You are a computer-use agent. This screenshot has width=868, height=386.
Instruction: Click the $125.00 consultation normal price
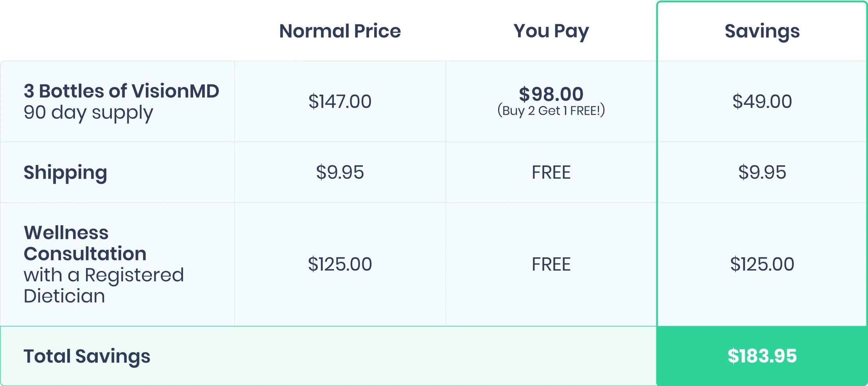pyautogui.click(x=340, y=264)
